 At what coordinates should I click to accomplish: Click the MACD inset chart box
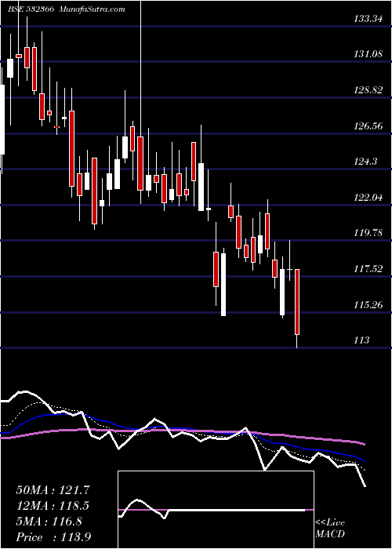pos(216,510)
